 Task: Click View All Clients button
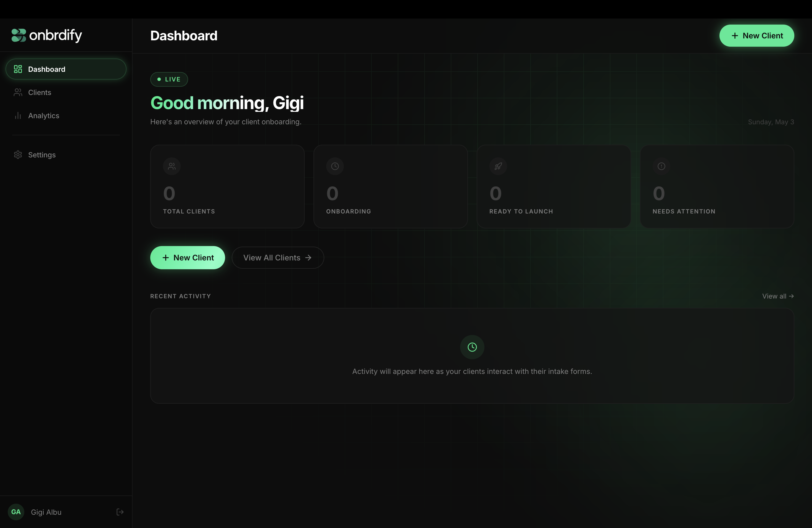point(278,258)
